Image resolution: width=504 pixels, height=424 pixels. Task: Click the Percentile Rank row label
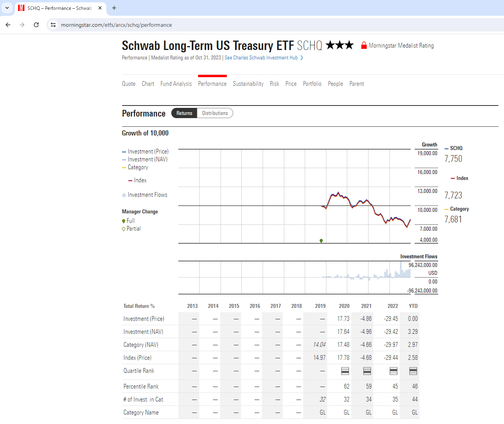click(141, 387)
